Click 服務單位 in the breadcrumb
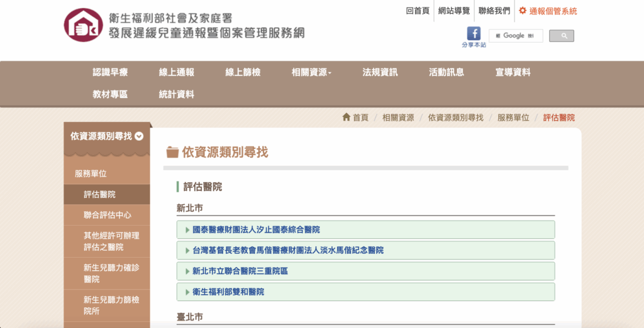This screenshot has height=328, width=644. coord(513,118)
